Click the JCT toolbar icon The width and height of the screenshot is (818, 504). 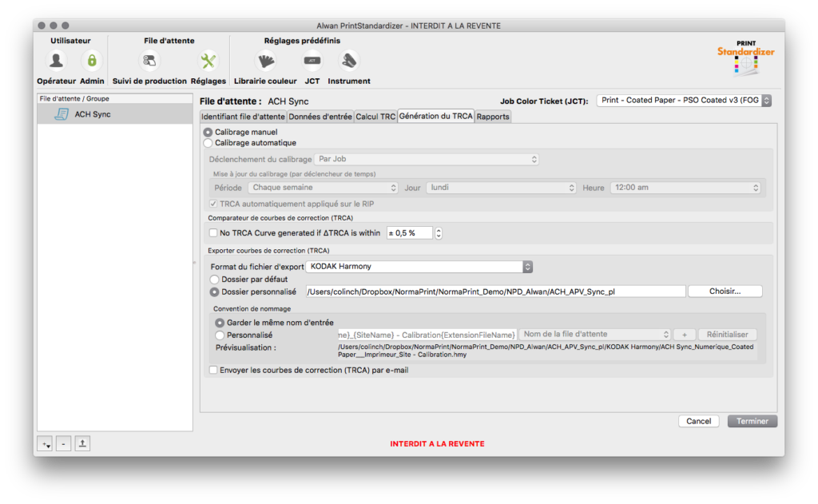click(x=312, y=62)
